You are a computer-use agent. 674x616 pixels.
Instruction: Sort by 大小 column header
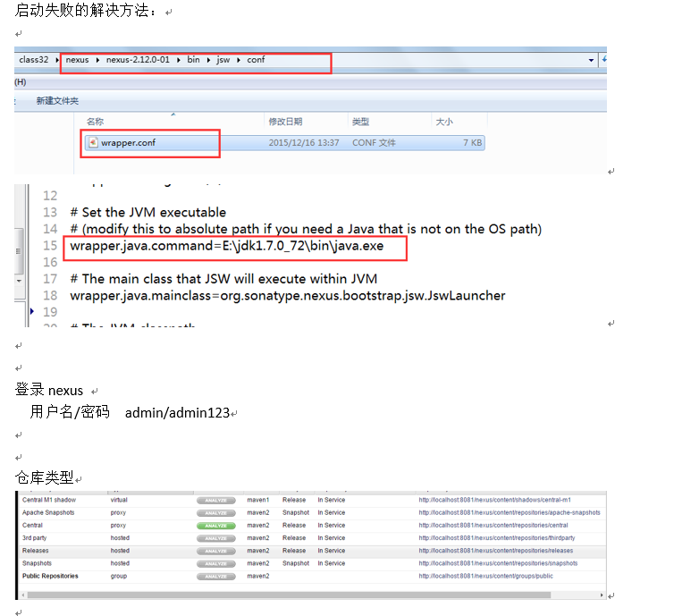pyautogui.click(x=444, y=122)
